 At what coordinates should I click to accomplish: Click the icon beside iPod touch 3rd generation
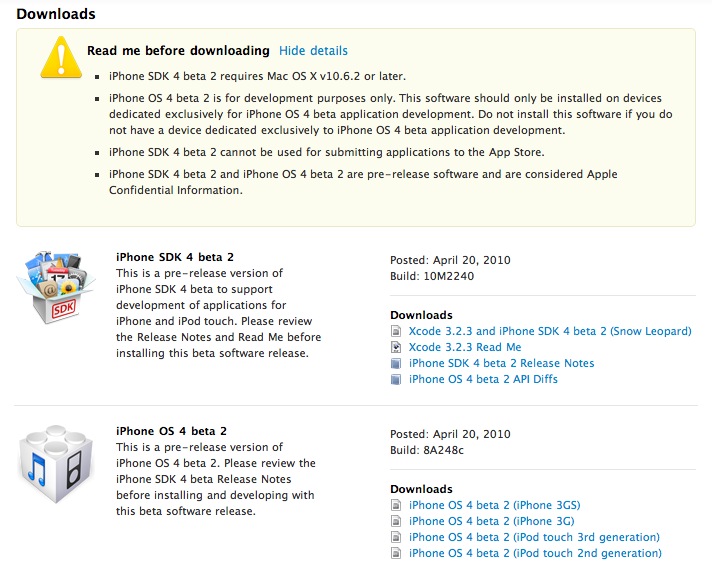(397, 537)
